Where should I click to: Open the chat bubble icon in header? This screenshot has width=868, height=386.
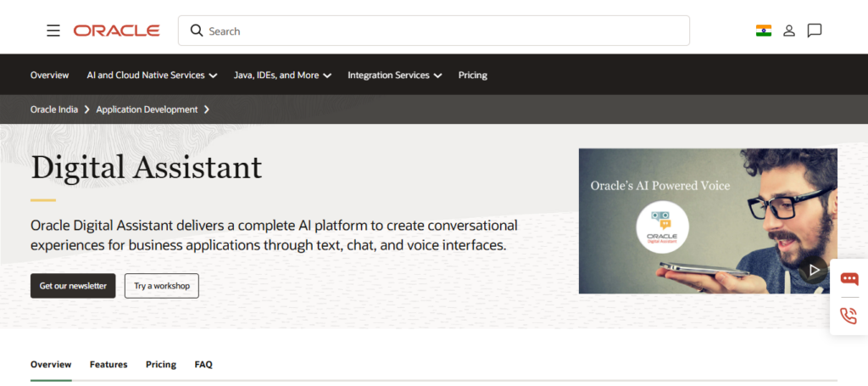tap(815, 31)
